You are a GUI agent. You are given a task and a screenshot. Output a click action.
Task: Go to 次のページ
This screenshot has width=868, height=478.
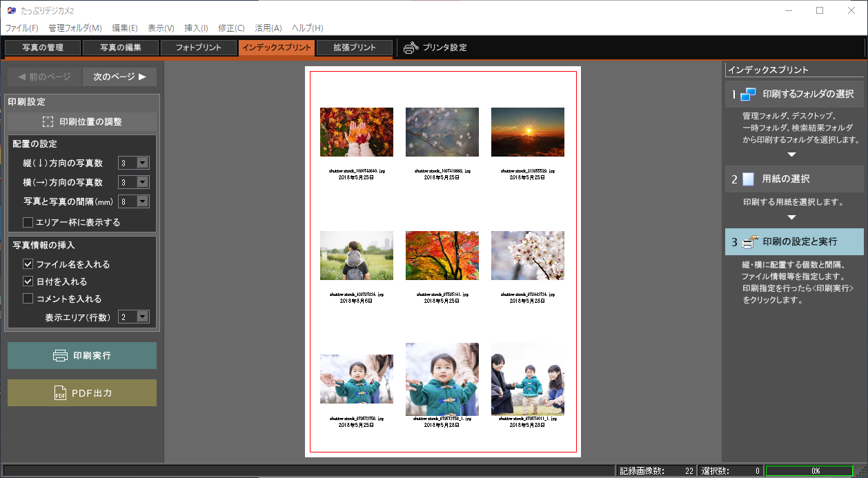coord(119,77)
